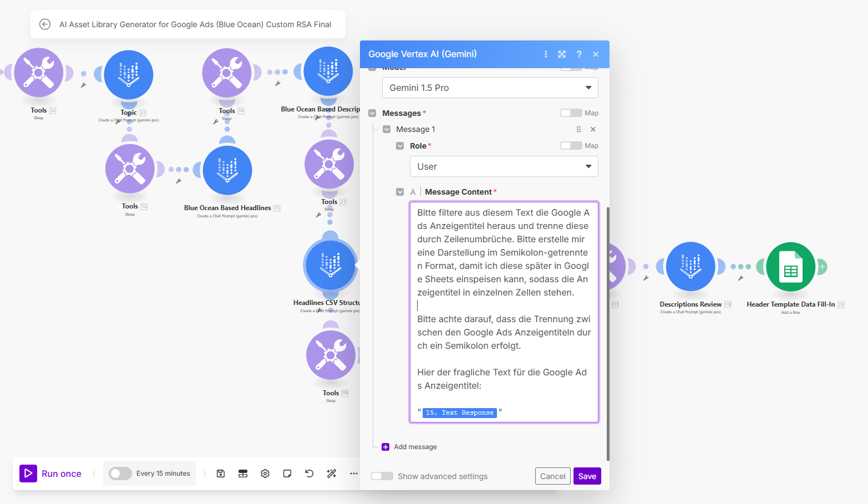
Task: Collapse the Role field
Action: pos(400,146)
